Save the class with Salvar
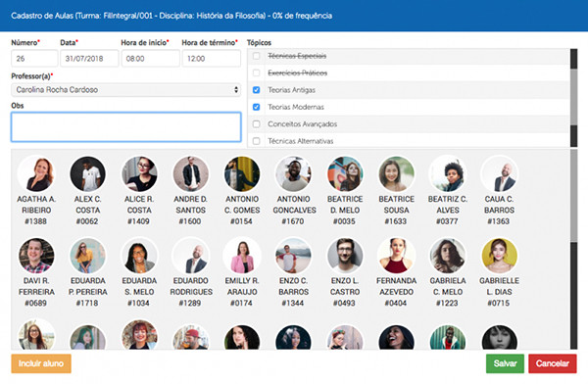This screenshot has height=384, width=588. (x=505, y=363)
